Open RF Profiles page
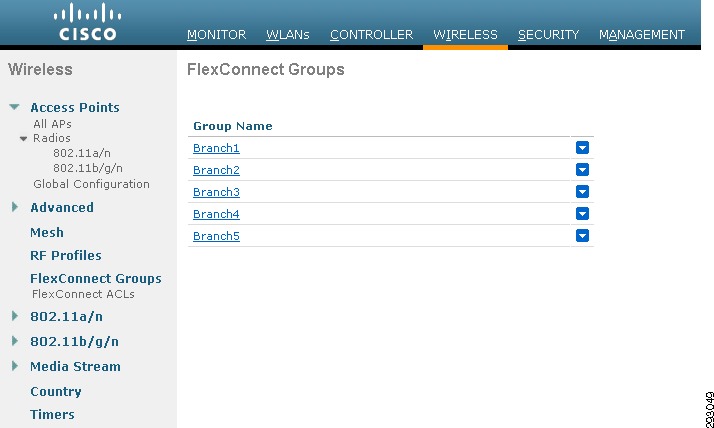Viewport: 714px width, 428px height. (66, 255)
